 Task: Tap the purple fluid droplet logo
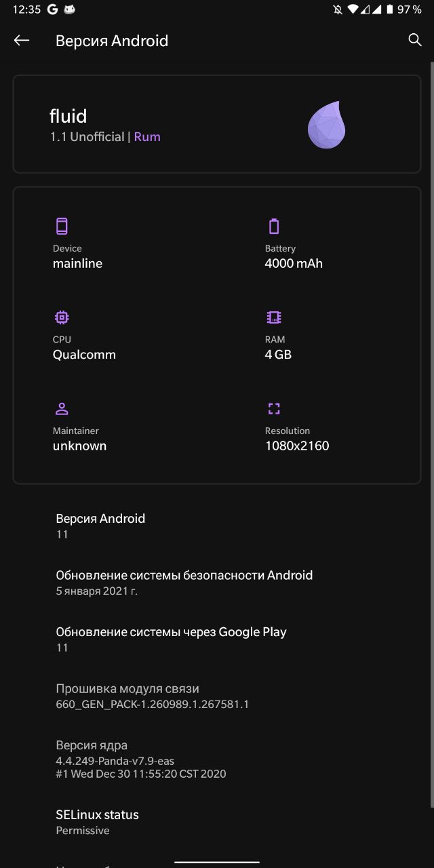[x=327, y=125]
